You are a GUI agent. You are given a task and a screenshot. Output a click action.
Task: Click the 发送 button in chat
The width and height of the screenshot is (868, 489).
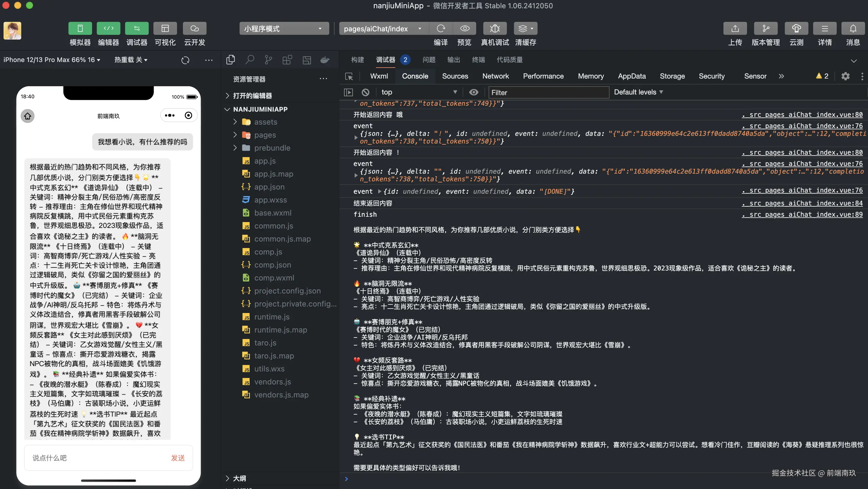coord(178,458)
